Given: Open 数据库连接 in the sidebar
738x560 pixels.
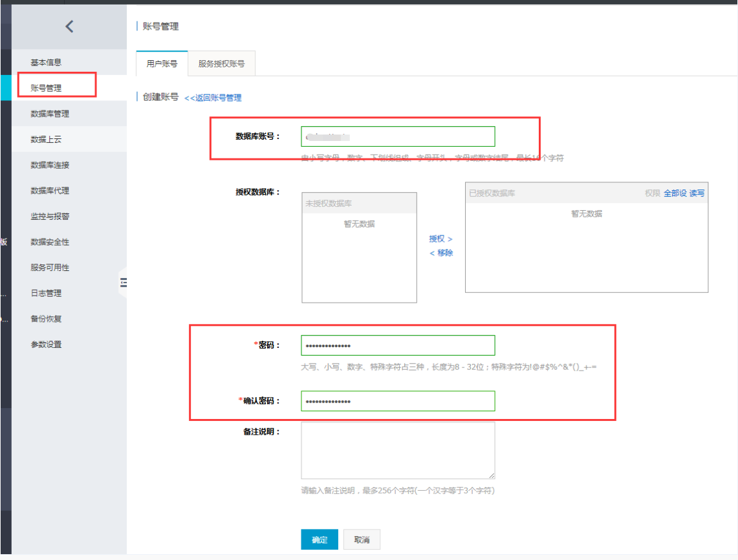Looking at the screenshot, I should [50, 165].
